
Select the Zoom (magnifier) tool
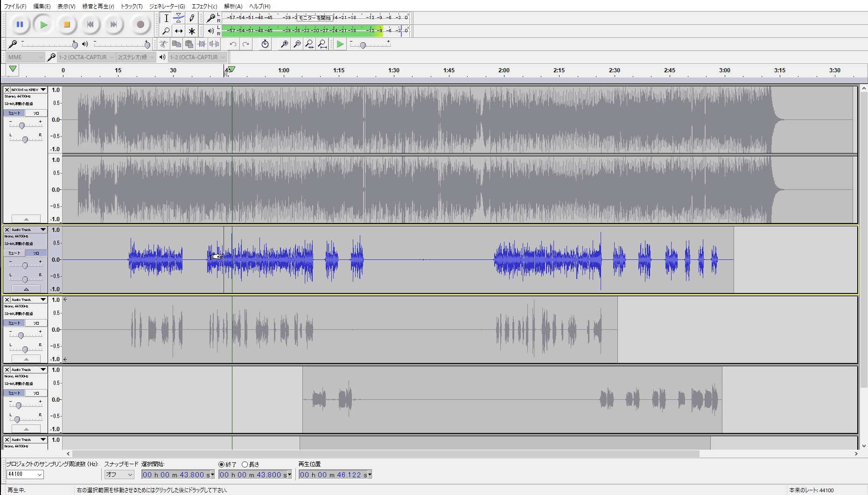tap(166, 31)
